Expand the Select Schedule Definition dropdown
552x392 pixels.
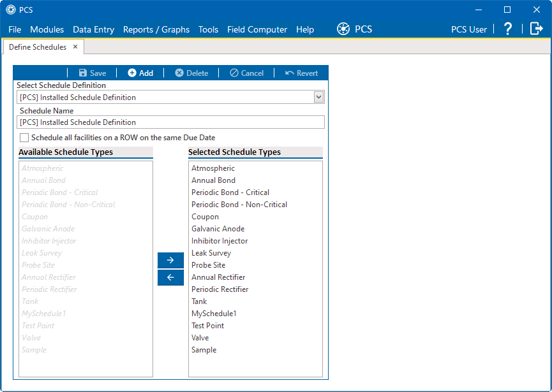[318, 97]
